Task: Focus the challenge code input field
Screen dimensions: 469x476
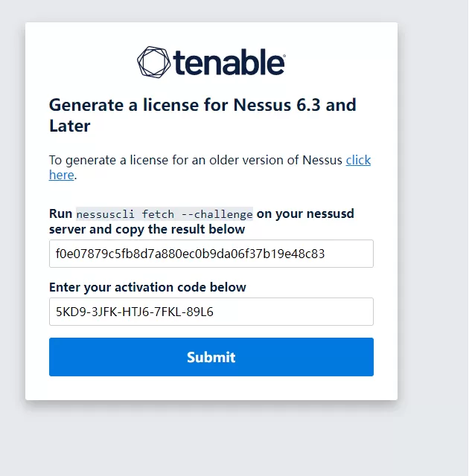Action: [x=211, y=254]
